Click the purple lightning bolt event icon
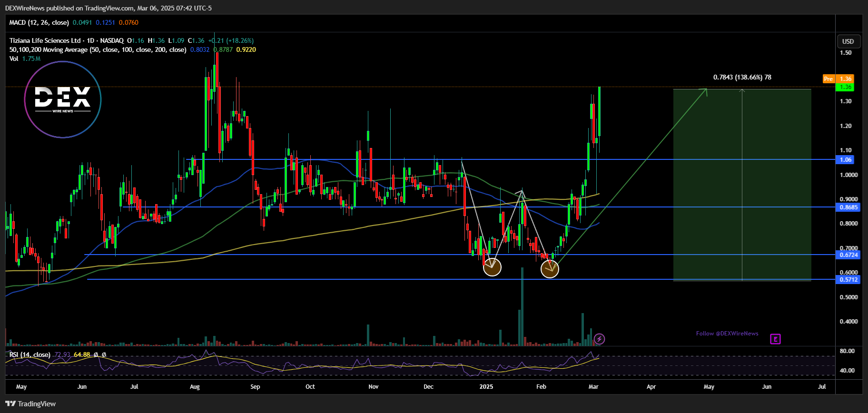 pyautogui.click(x=600, y=339)
